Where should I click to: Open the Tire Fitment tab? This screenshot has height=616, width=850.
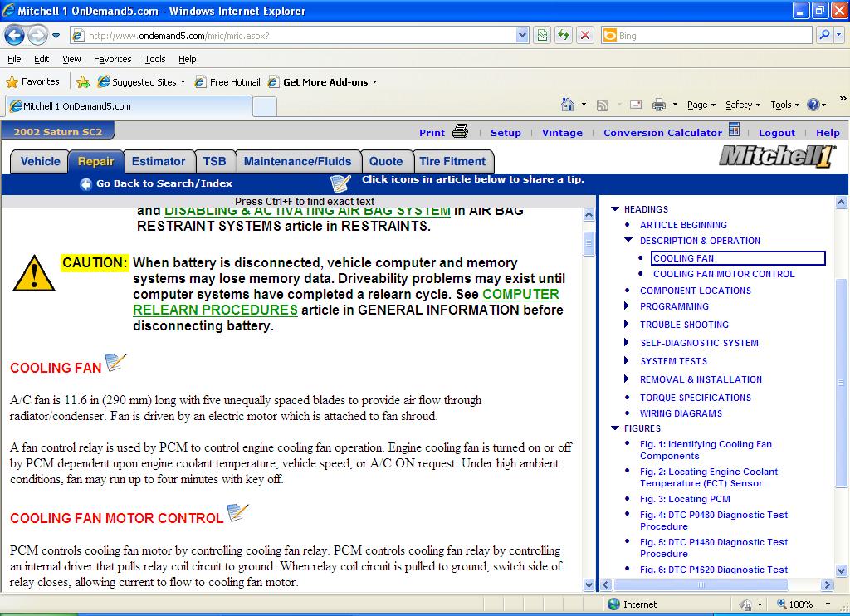[452, 161]
